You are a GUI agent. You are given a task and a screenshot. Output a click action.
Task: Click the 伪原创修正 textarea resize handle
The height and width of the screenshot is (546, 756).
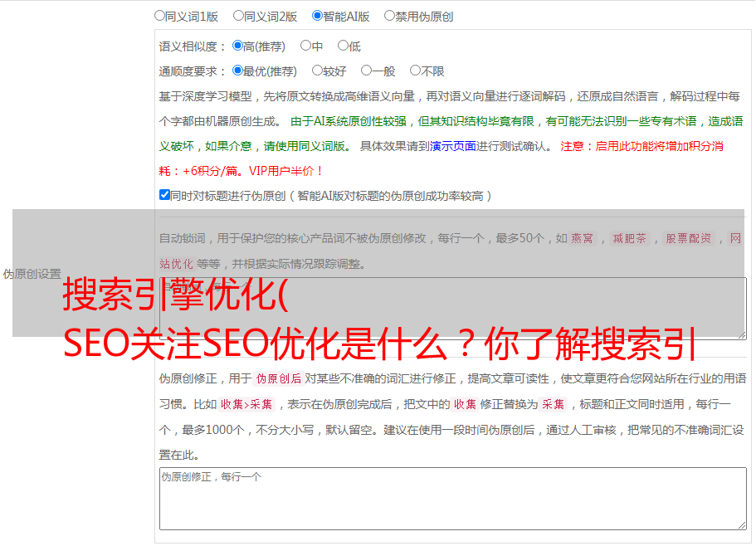741,524
